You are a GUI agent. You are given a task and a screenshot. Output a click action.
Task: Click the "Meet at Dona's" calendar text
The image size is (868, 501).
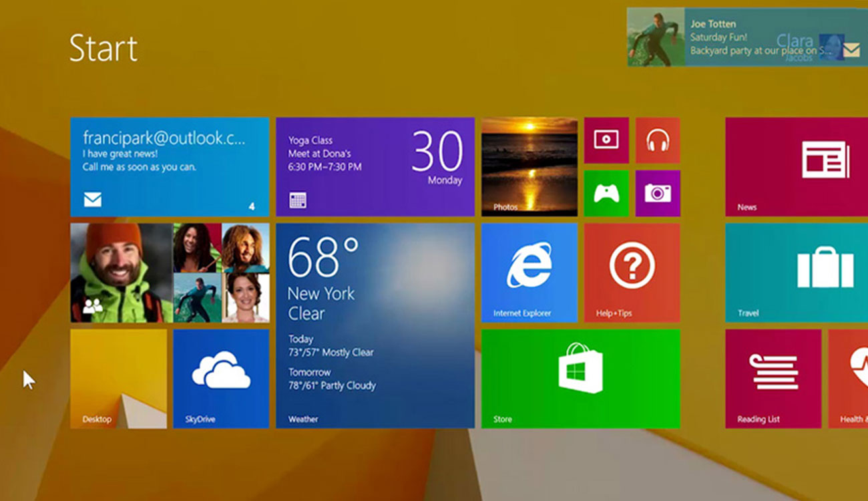pos(319,154)
